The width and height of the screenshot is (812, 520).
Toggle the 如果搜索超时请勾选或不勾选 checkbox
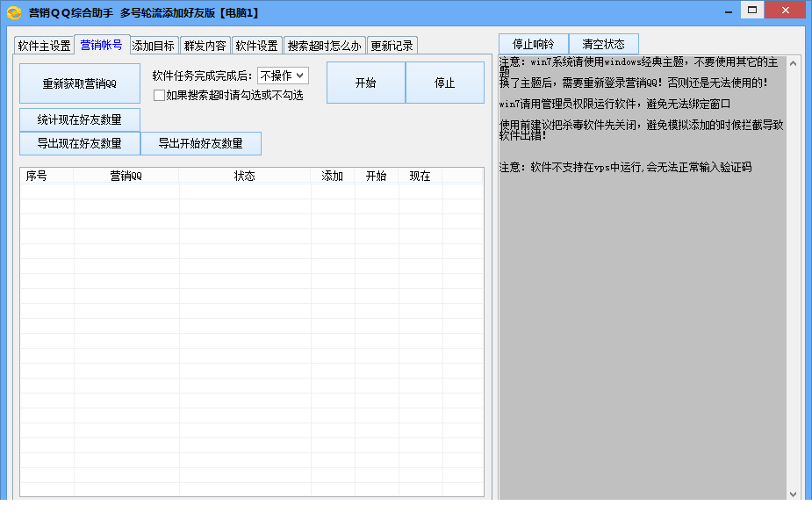(x=160, y=95)
